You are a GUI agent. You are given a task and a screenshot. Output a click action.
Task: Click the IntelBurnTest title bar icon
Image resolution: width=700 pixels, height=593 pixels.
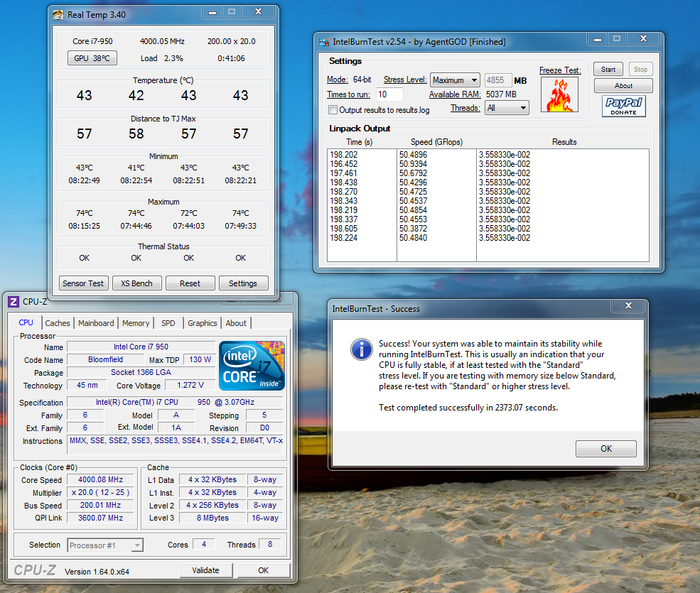(x=323, y=42)
